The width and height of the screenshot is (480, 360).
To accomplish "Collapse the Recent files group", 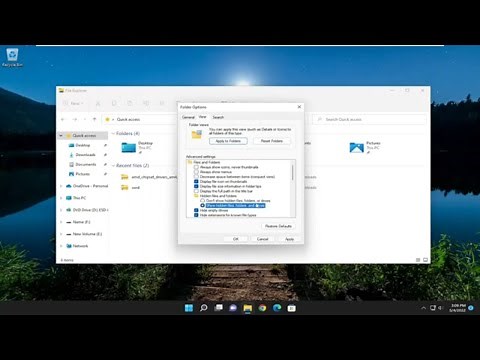I will coord(113,165).
